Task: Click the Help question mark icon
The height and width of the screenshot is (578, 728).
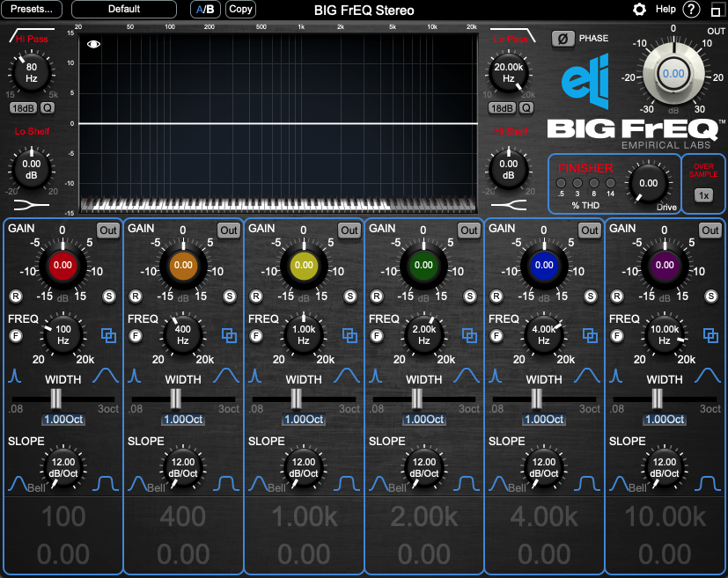Action: (x=691, y=10)
